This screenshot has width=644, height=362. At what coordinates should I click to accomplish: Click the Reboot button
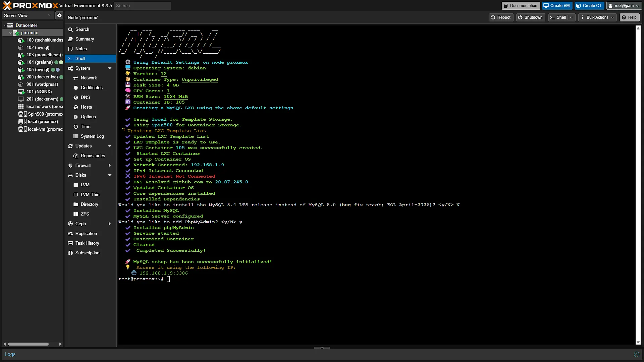[x=501, y=17]
